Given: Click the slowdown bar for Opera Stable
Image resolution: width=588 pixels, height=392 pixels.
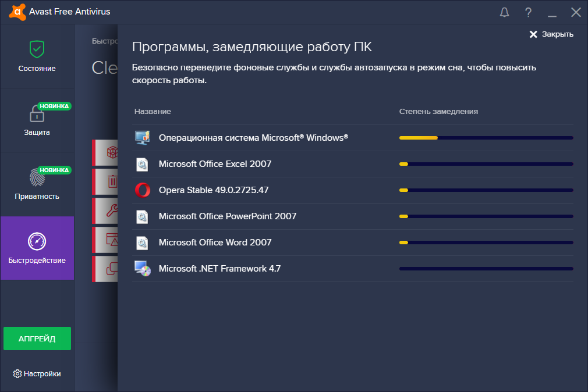Looking at the screenshot, I should click(x=486, y=190).
